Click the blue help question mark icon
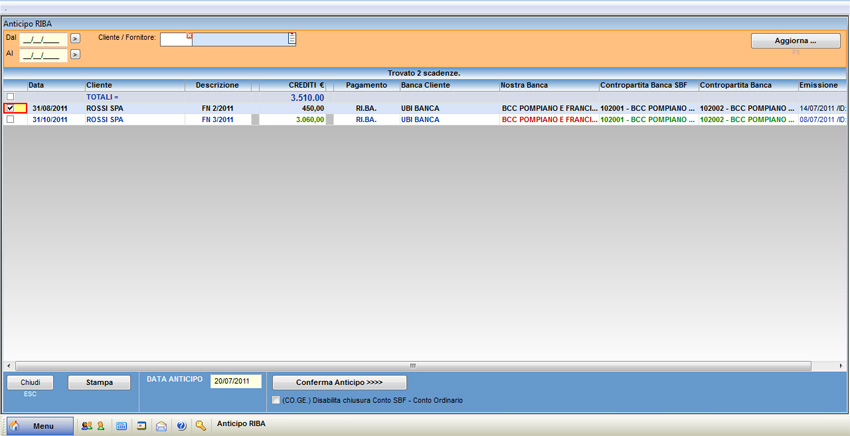 pyautogui.click(x=181, y=426)
